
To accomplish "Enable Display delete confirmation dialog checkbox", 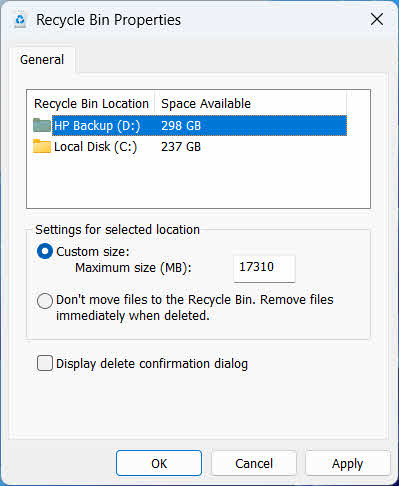I will pos(45,363).
